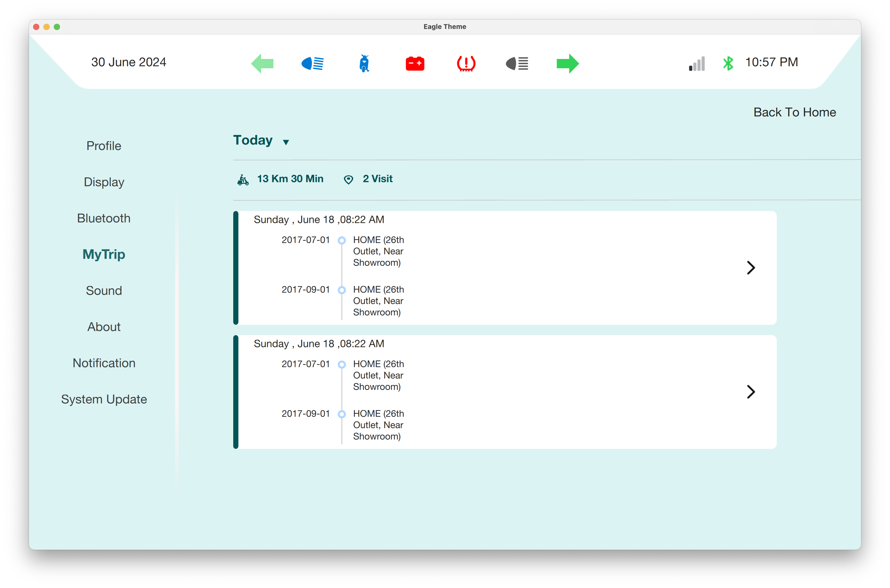This screenshot has height=588, width=890.
Task: Click the blue high beam headlight icon
Action: pyautogui.click(x=313, y=63)
